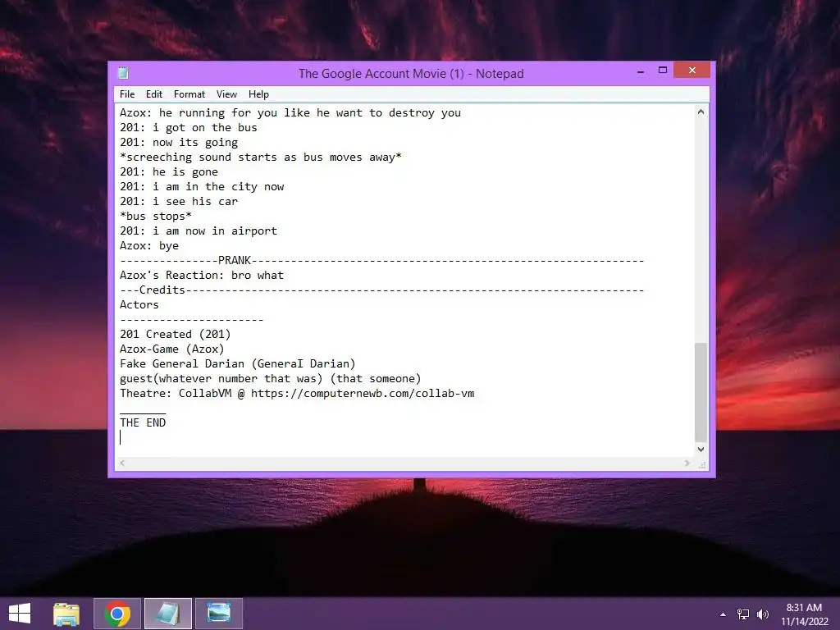This screenshot has width=840, height=630.
Task: Click the text '201: now its going'
Action: pyautogui.click(x=178, y=143)
